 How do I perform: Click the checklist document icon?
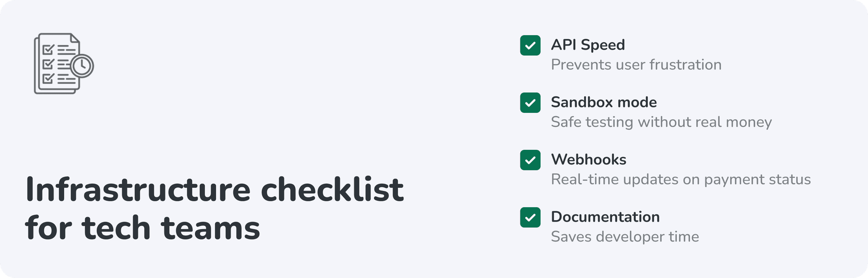[x=58, y=64]
